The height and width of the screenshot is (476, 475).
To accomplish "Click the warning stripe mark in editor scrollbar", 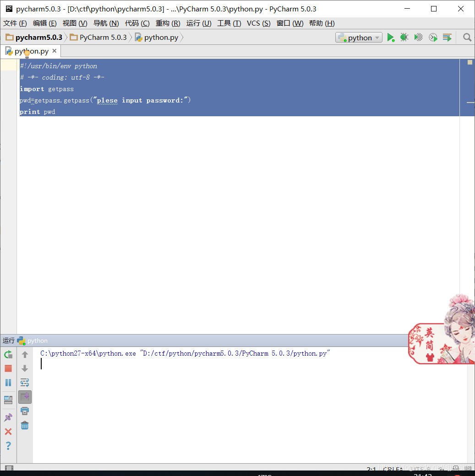I will (x=470, y=103).
